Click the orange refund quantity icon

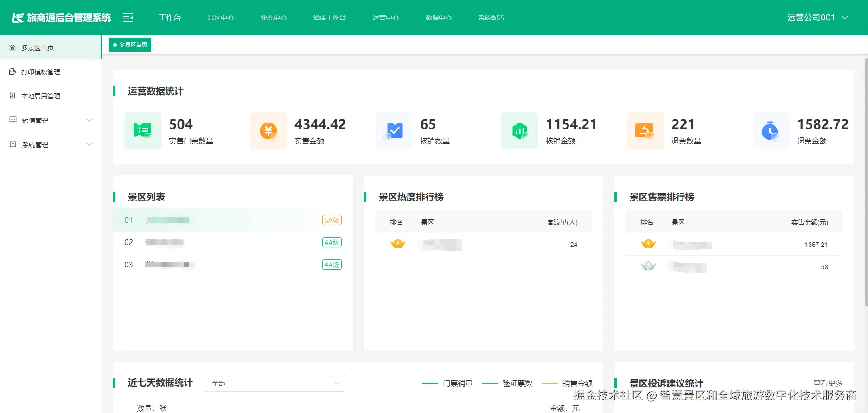coord(645,131)
